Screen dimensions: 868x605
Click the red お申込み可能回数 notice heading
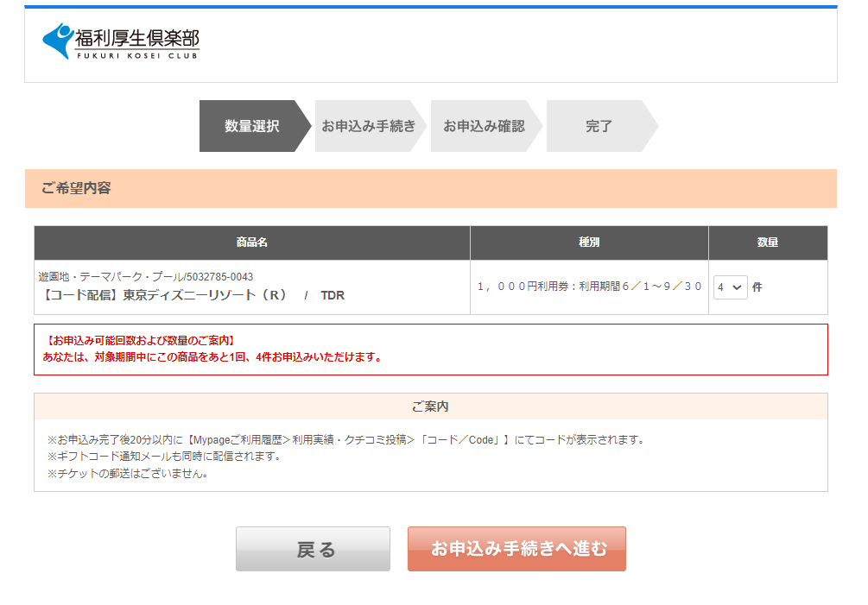[x=141, y=341]
